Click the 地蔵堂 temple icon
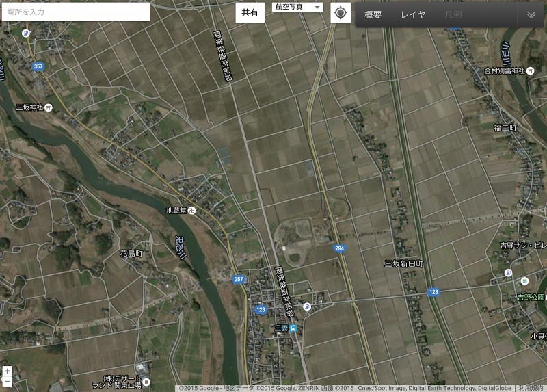 click(191, 210)
